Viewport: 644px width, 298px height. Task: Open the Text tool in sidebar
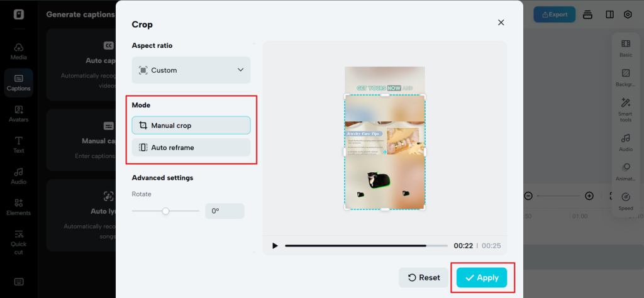pos(18,145)
